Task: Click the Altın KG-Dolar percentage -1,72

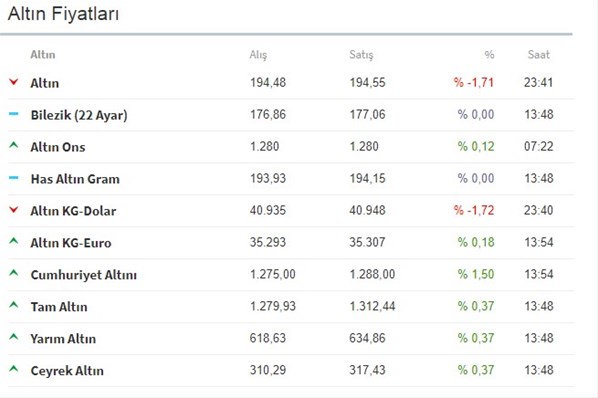Action: pyautogui.click(x=474, y=210)
